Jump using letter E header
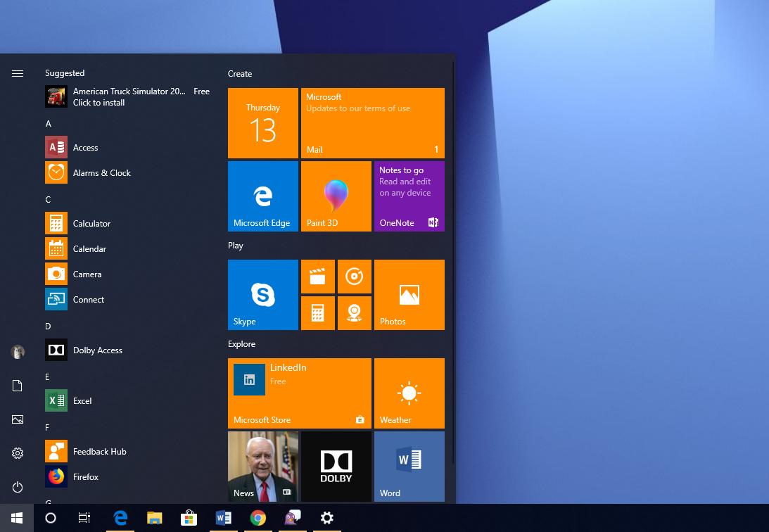The image size is (769, 532). tap(48, 377)
